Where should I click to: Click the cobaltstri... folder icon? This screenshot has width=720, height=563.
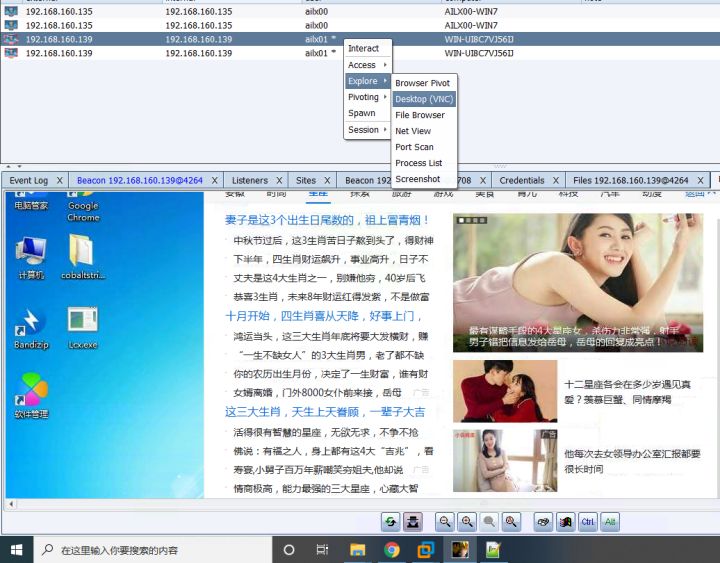point(83,257)
